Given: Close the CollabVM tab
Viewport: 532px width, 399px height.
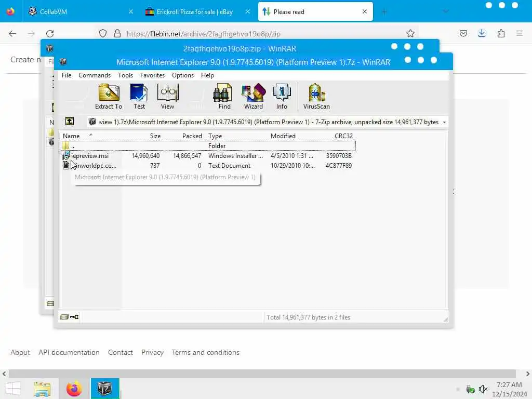Looking at the screenshot, I should (x=131, y=11).
